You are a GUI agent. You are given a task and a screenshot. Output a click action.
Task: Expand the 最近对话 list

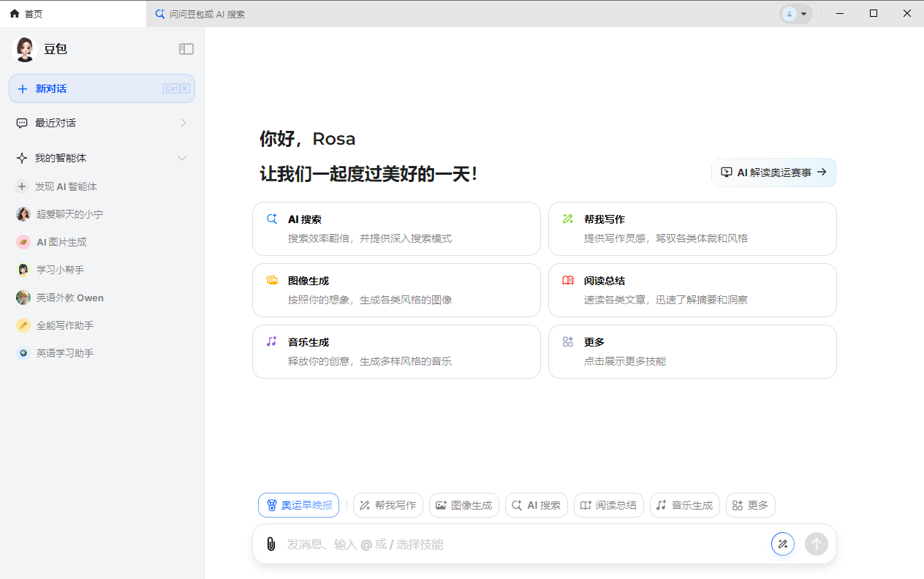(183, 123)
